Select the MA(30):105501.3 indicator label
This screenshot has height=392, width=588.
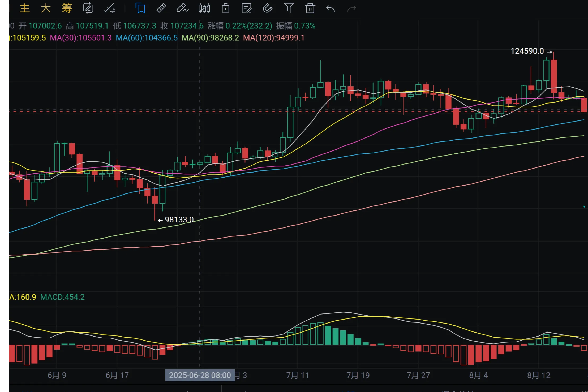pos(81,38)
